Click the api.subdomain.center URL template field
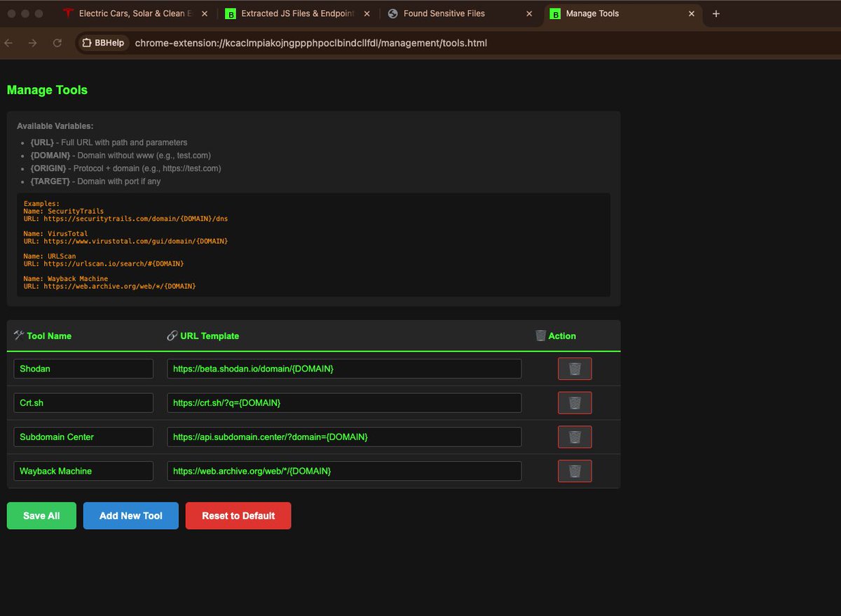 pyautogui.click(x=344, y=437)
